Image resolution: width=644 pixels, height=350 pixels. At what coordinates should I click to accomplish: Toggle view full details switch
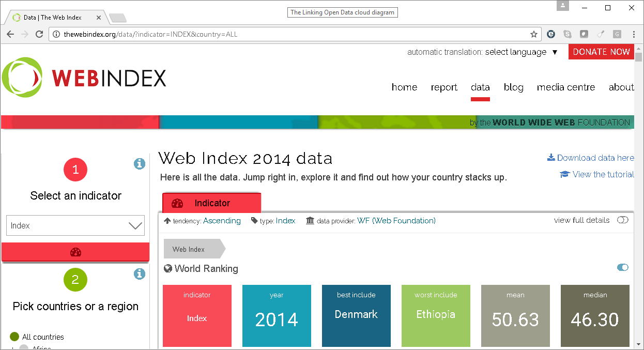tap(623, 220)
